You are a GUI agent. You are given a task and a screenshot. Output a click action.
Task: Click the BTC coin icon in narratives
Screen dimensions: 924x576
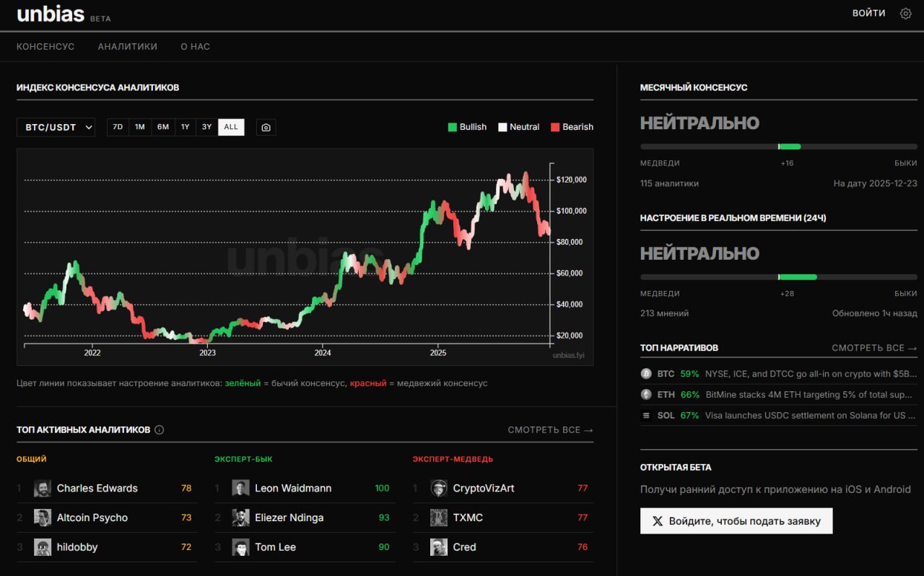[x=646, y=374]
